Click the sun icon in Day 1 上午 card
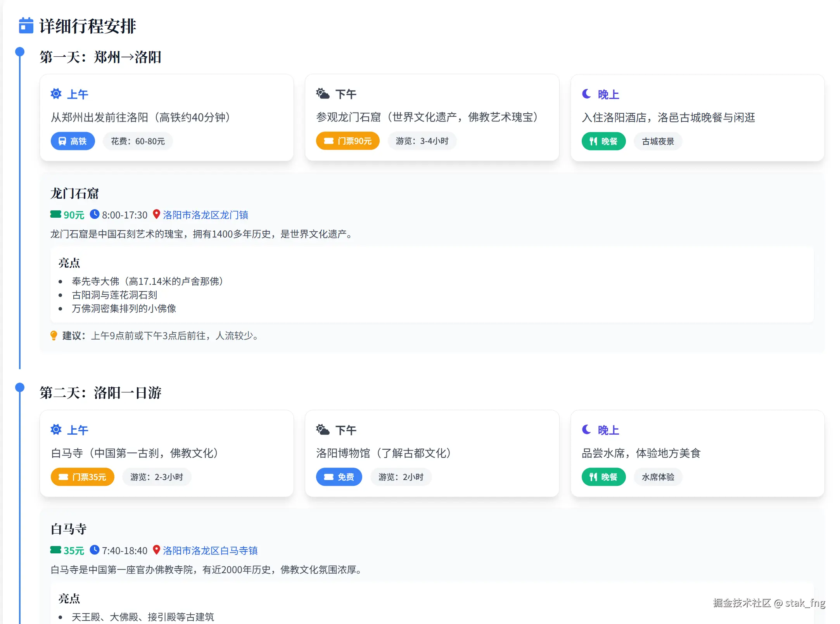 [x=56, y=94]
